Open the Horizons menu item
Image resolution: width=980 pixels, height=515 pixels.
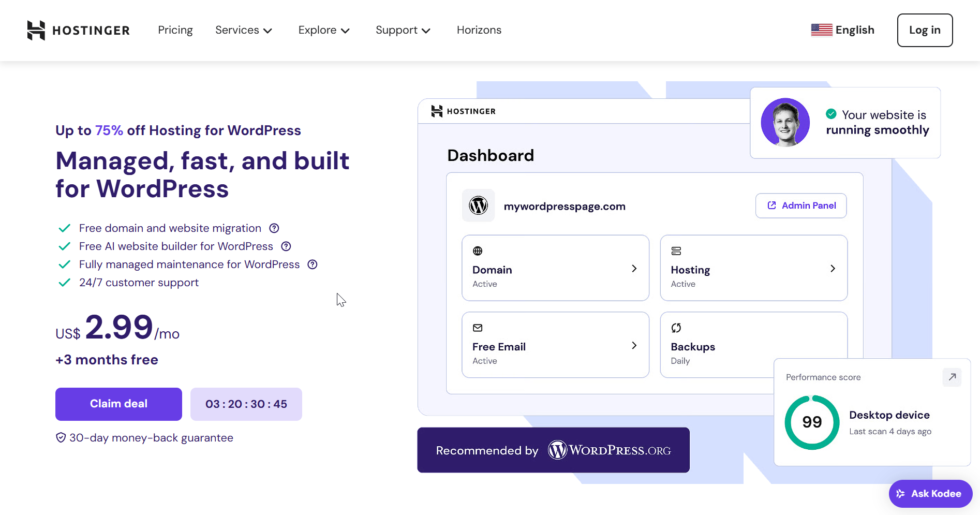coord(479,30)
